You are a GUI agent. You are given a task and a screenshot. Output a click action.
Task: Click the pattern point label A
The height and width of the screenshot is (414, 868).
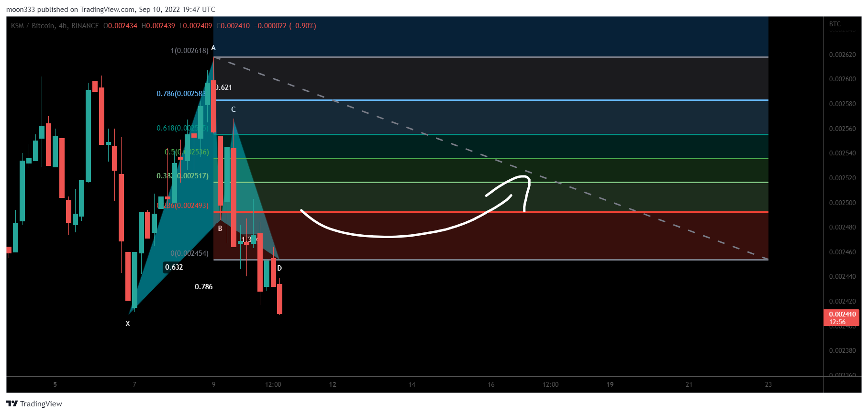tap(213, 48)
